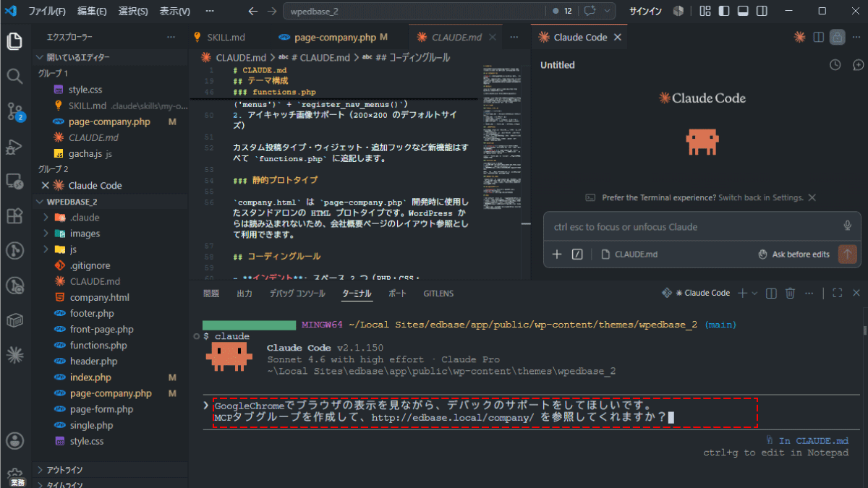868x488 pixels.
Task: Open the new terminal profile dropdown arrow
Action: tap(754, 293)
